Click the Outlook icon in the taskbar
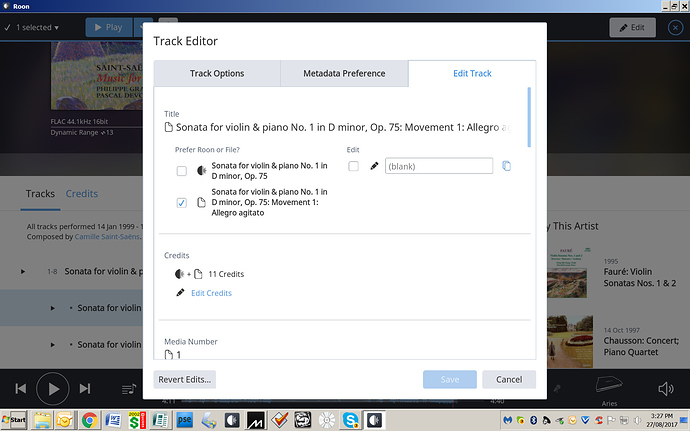 [x=65, y=420]
